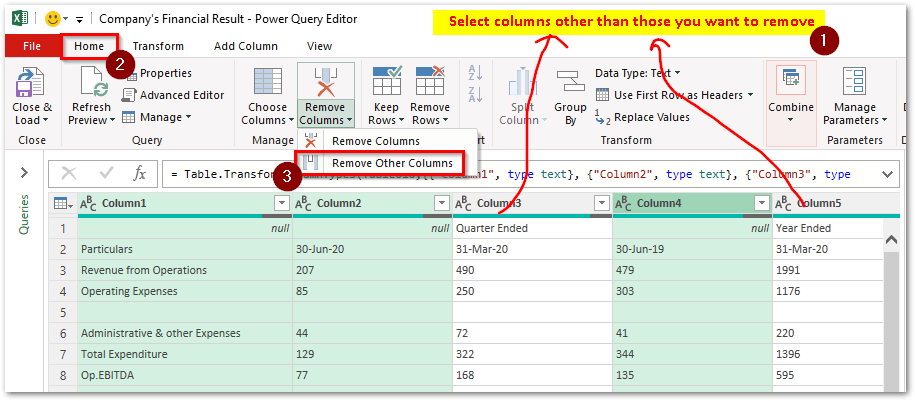Choose Remove Columns from dropdown menu
915x401 pixels.
point(375,141)
